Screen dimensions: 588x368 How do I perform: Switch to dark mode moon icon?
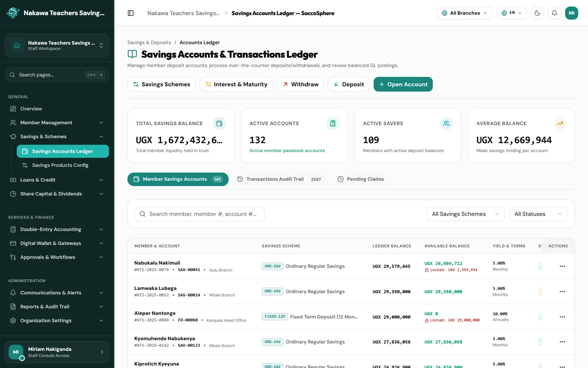coord(537,13)
